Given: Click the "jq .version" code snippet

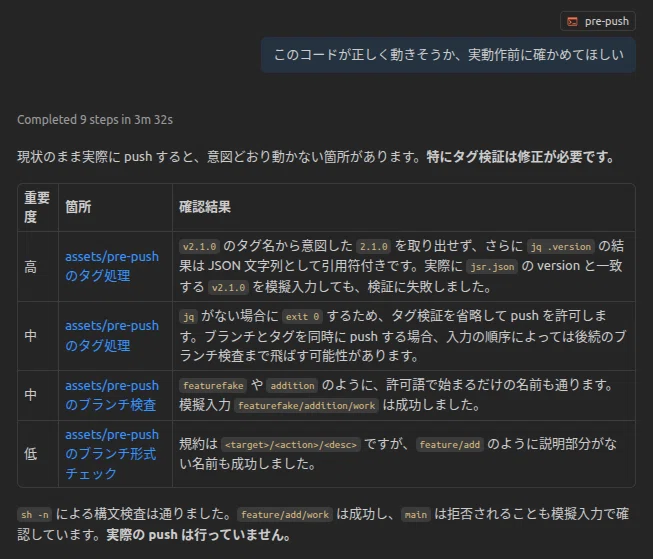Looking at the screenshot, I should (561, 247).
